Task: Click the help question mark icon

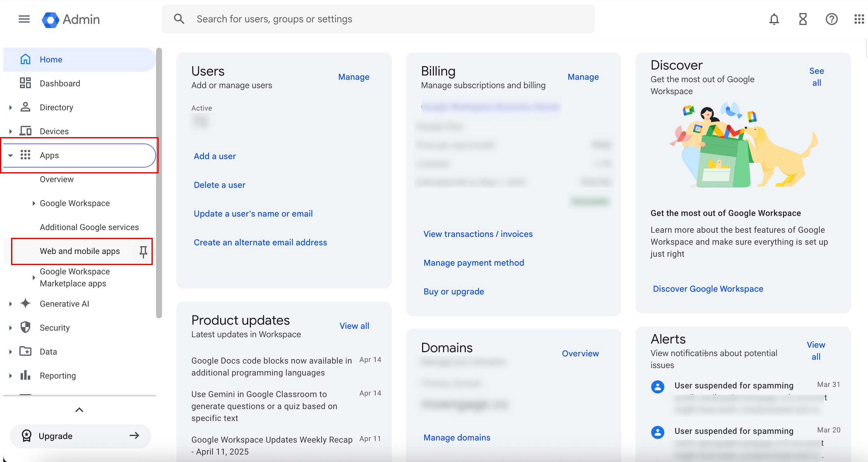Action: 831,19
